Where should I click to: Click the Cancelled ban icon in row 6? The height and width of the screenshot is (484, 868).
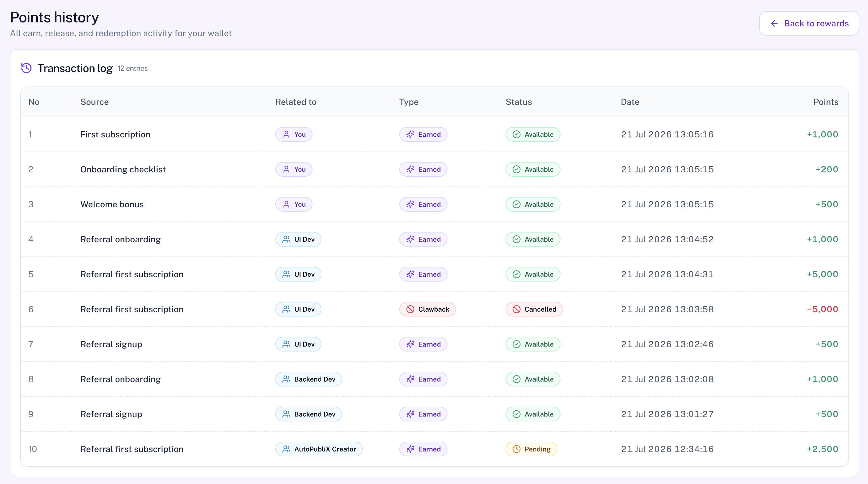click(x=516, y=309)
